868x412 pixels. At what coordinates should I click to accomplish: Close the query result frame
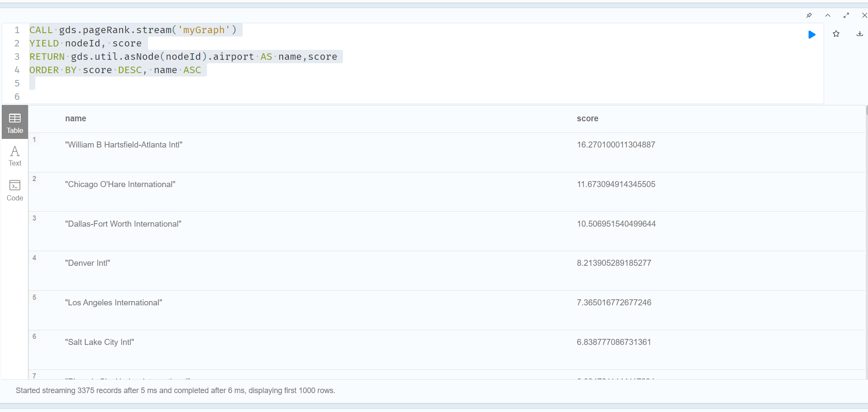[x=864, y=15]
